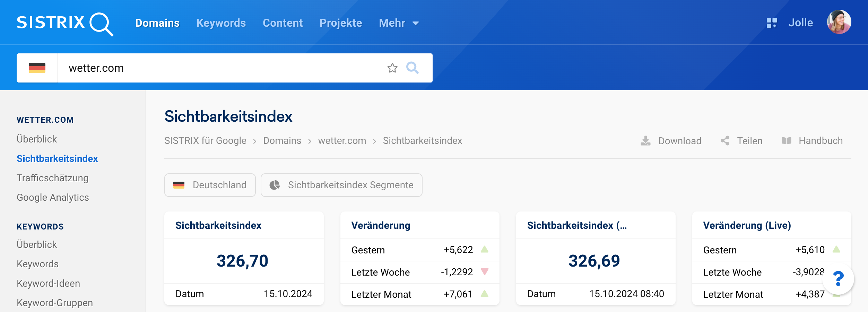Open the Projekte menu item

341,23
